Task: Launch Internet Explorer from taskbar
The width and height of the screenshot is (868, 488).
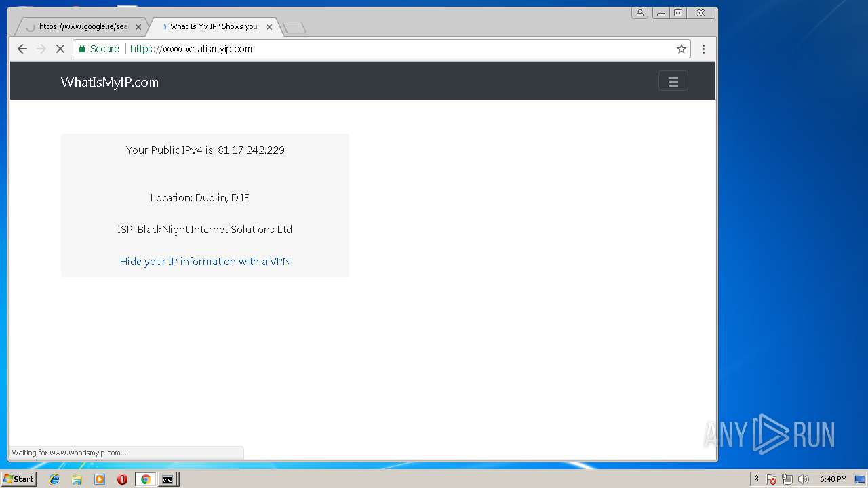Action: point(54,479)
